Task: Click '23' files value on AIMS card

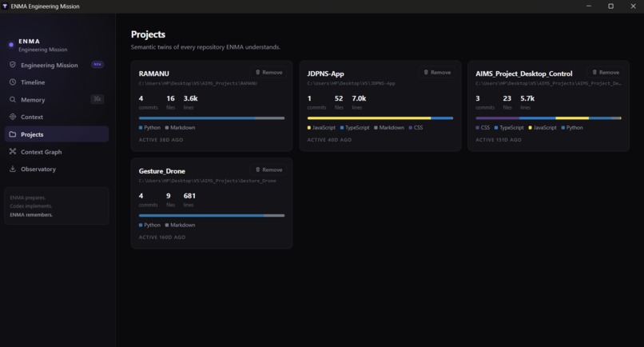Action: pyautogui.click(x=507, y=98)
